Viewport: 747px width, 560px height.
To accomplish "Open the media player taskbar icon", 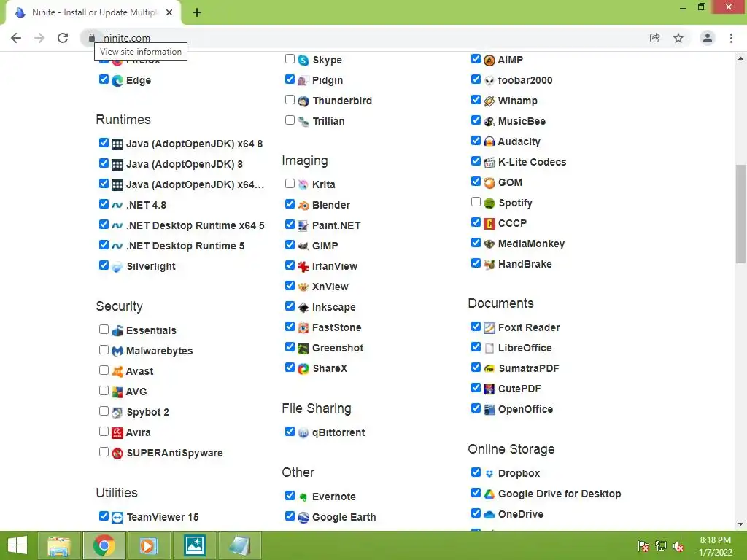I will pyautogui.click(x=148, y=545).
